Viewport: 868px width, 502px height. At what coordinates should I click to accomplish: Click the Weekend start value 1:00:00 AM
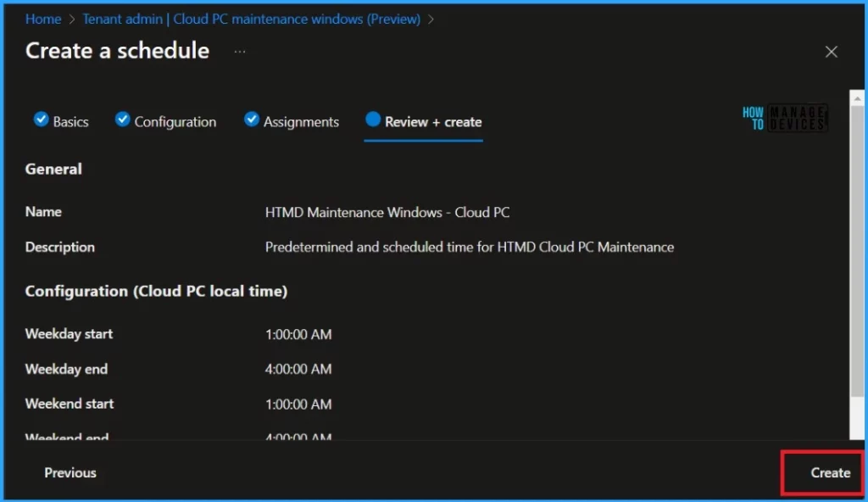(x=298, y=404)
